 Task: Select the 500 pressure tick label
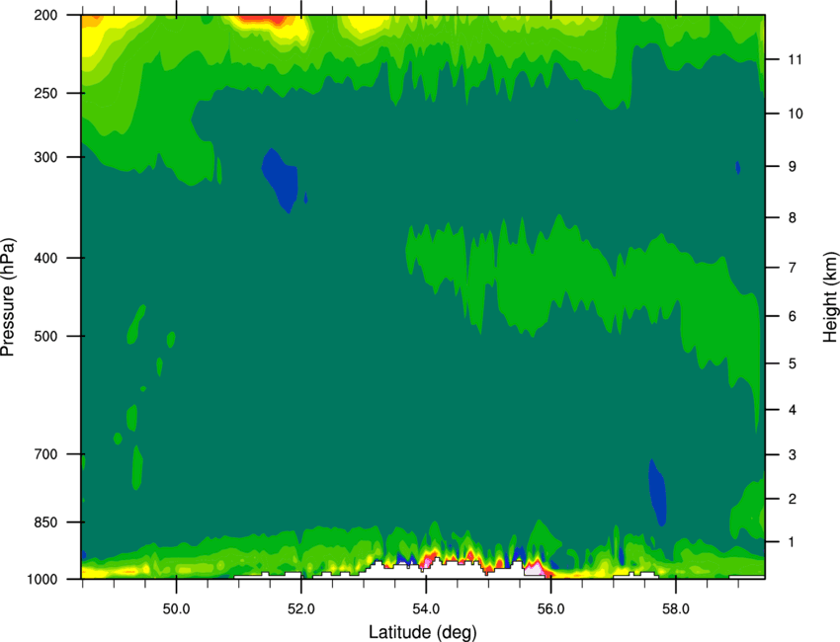click(45, 336)
